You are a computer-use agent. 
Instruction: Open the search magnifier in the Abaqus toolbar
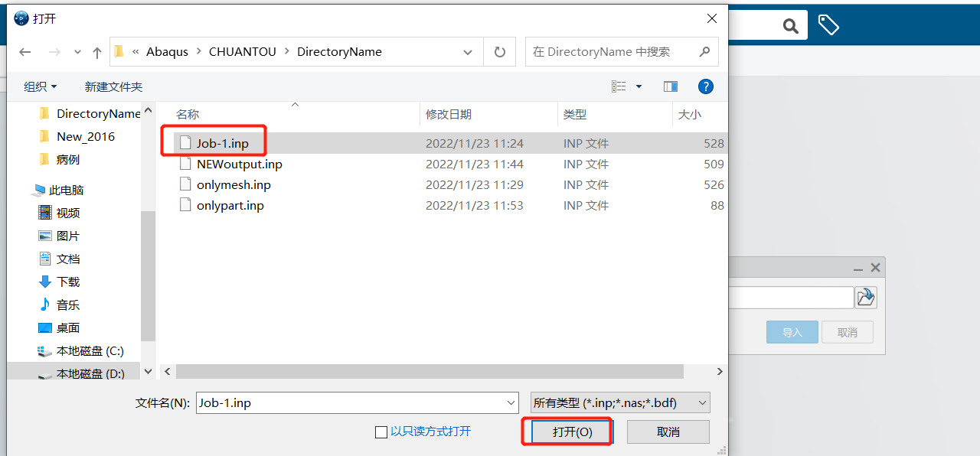coord(790,24)
